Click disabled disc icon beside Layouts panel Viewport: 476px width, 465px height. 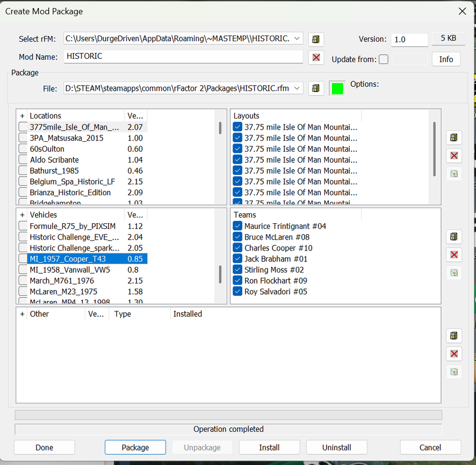click(x=454, y=174)
